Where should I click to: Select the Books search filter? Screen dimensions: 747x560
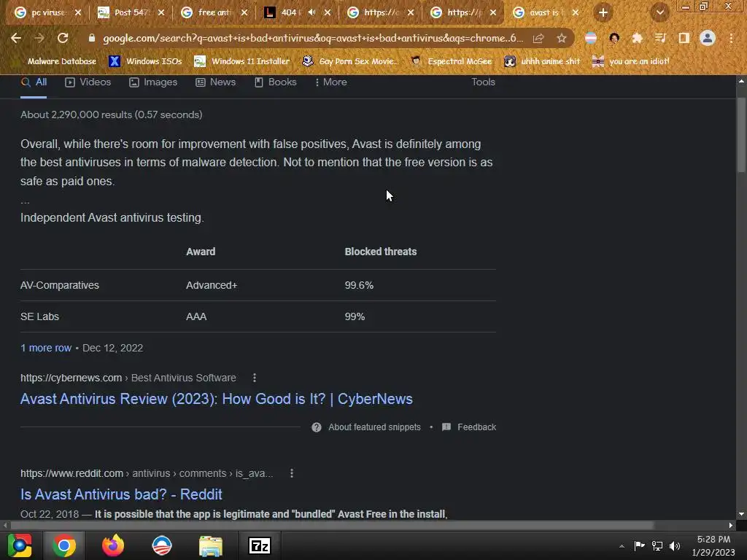[x=275, y=82]
